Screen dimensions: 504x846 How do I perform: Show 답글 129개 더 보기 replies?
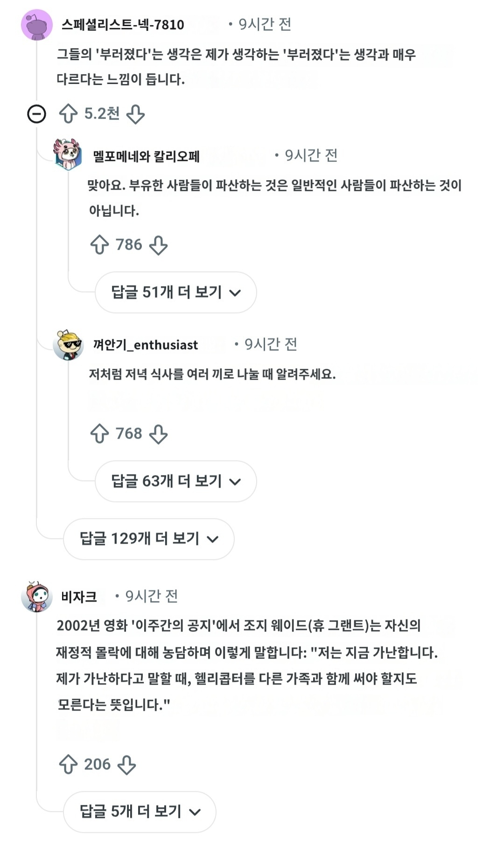click(148, 539)
